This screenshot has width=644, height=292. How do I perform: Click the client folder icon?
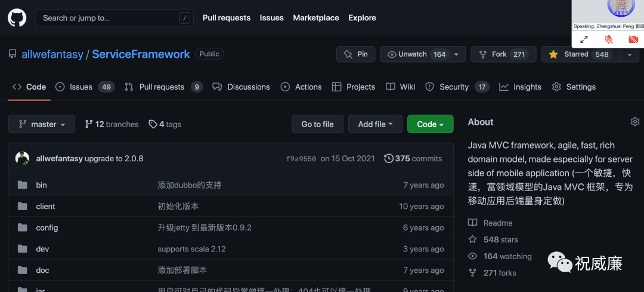[x=23, y=207]
